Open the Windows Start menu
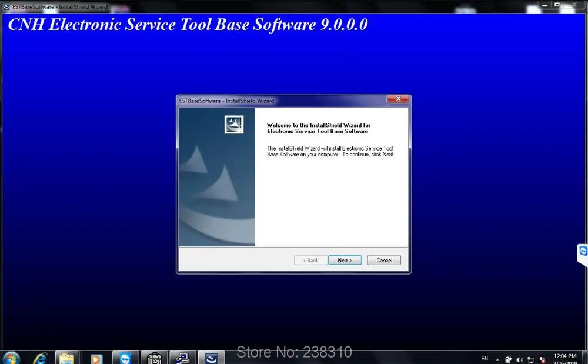588x364 pixels. pyautogui.click(x=11, y=358)
